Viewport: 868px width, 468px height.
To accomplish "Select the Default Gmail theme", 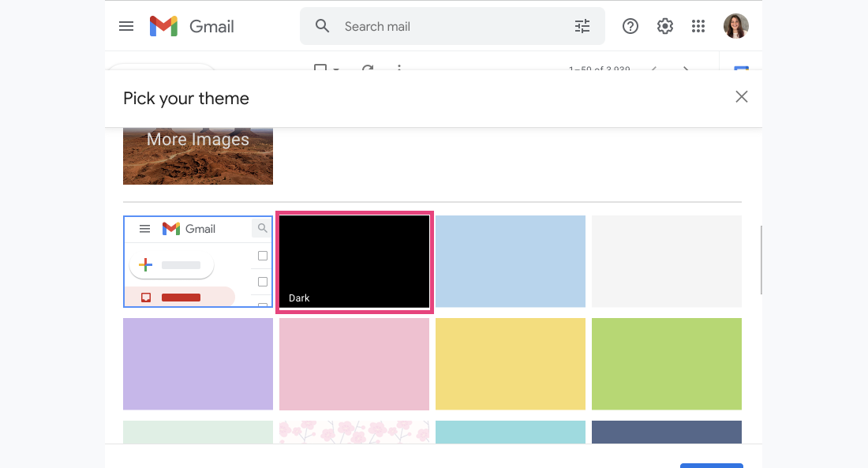I will pos(198,261).
